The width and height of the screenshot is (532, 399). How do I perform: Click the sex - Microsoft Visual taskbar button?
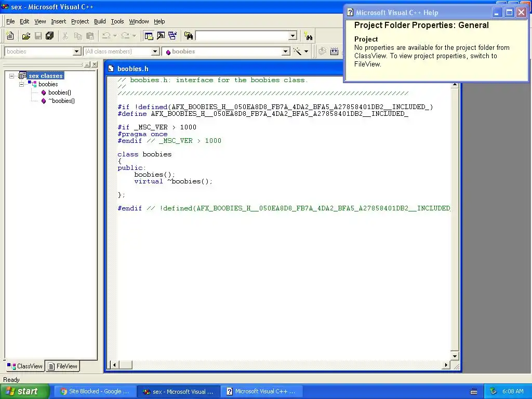tap(179, 391)
